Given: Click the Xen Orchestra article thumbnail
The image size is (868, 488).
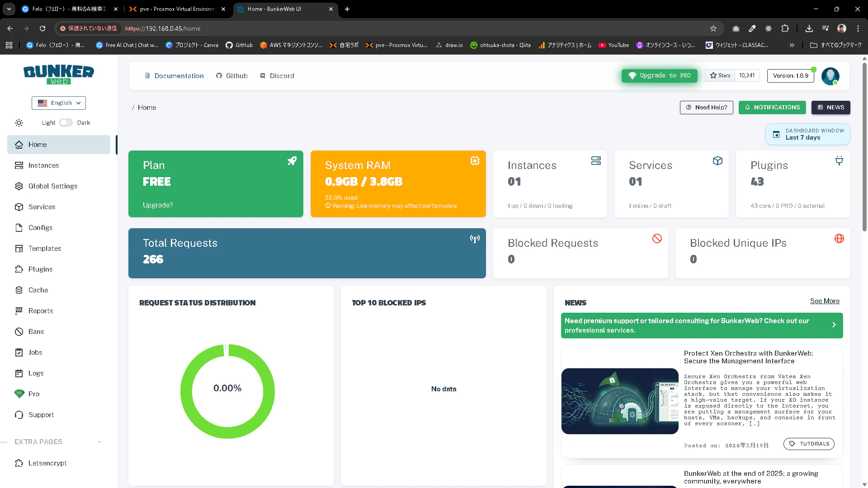Looking at the screenshot, I should click(620, 401).
